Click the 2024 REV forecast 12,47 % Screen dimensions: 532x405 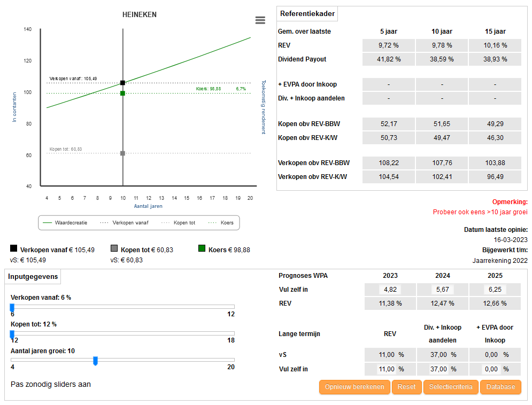point(442,303)
